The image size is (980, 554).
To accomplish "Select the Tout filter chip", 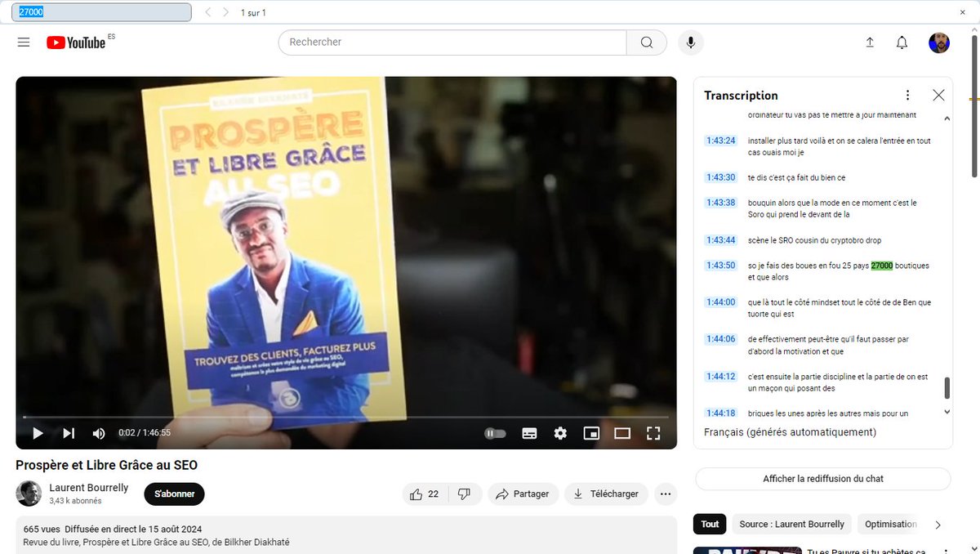I will pyautogui.click(x=710, y=525).
